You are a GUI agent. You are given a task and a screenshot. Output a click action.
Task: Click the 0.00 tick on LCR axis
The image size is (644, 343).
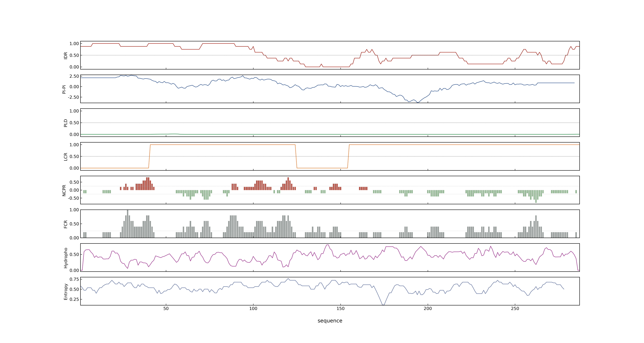(74, 168)
